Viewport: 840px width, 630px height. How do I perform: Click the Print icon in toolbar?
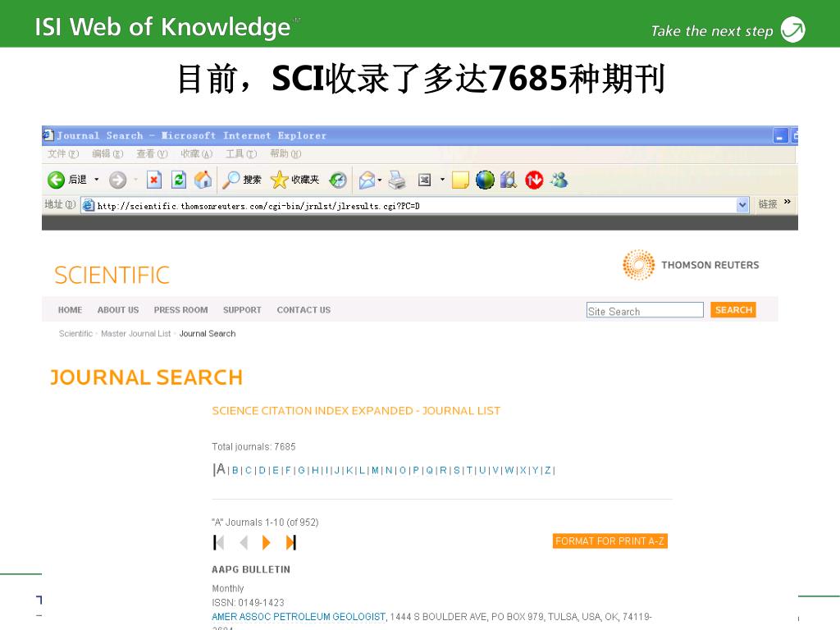tap(397, 180)
